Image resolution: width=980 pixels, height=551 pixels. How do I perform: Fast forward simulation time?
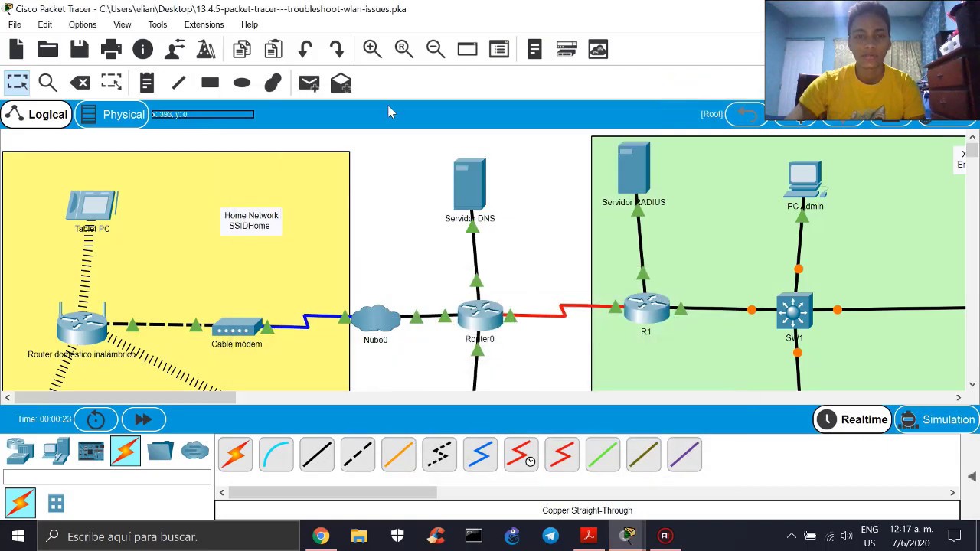click(143, 419)
